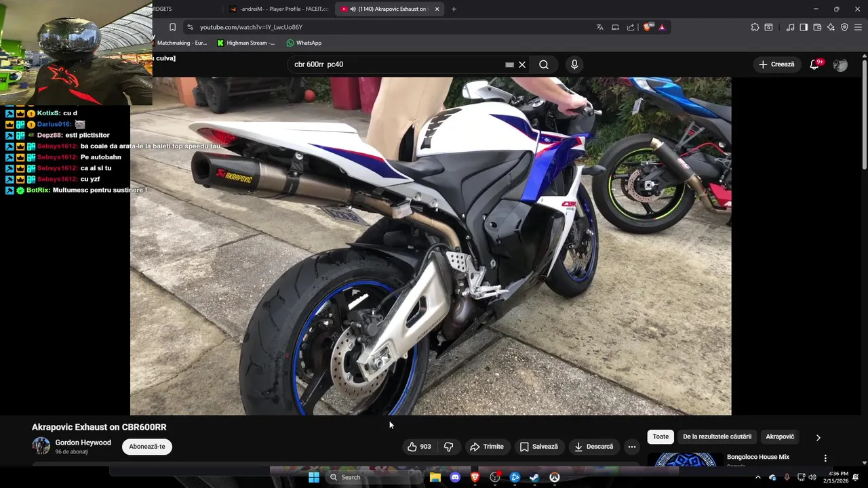This screenshot has height=488, width=868.
Task: Open the translate page icon
Action: click(599, 27)
